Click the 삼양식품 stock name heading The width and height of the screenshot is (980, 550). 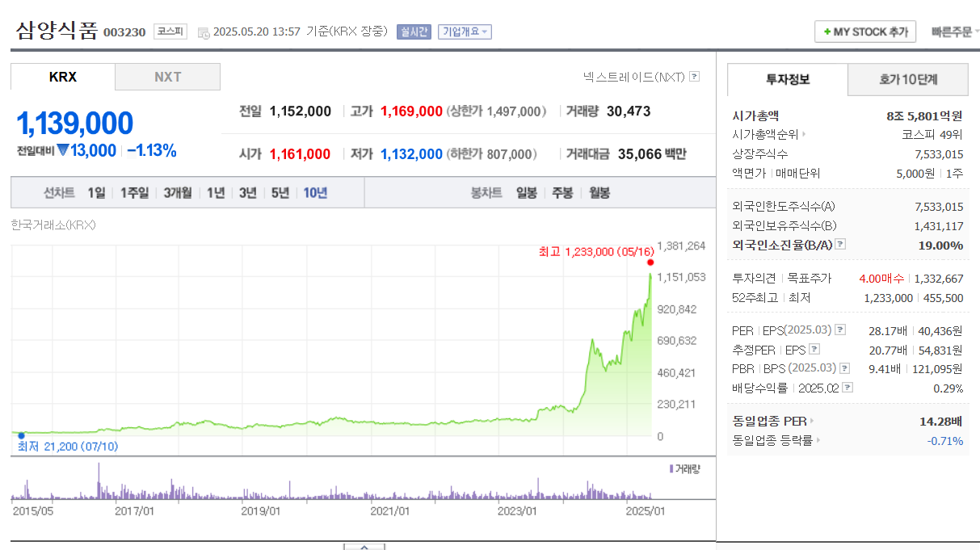coord(57,31)
